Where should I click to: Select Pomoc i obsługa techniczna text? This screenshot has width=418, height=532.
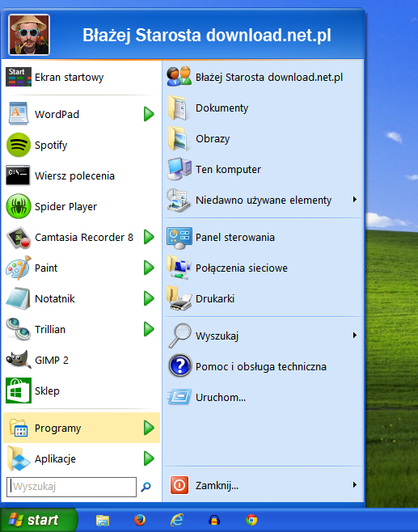(261, 367)
